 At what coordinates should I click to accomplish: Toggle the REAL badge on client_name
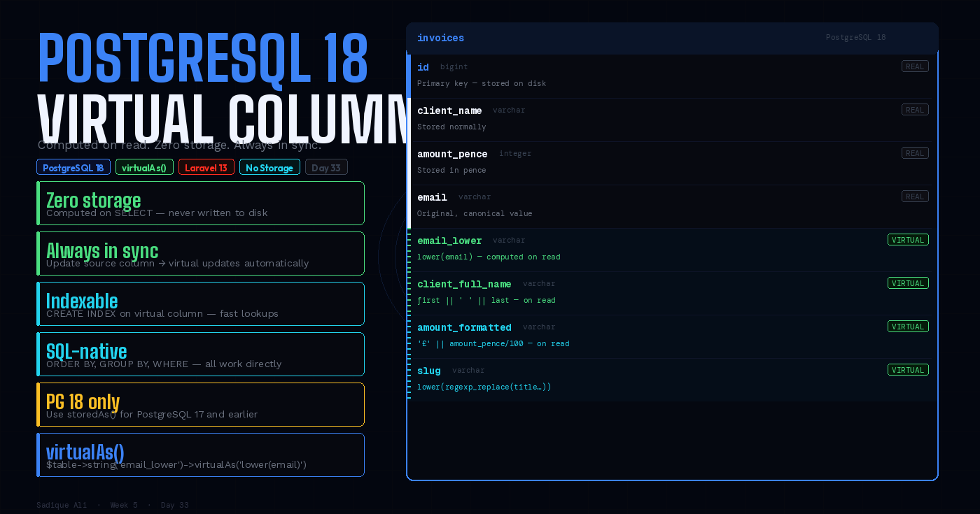pyautogui.click(x=915, y=109)
